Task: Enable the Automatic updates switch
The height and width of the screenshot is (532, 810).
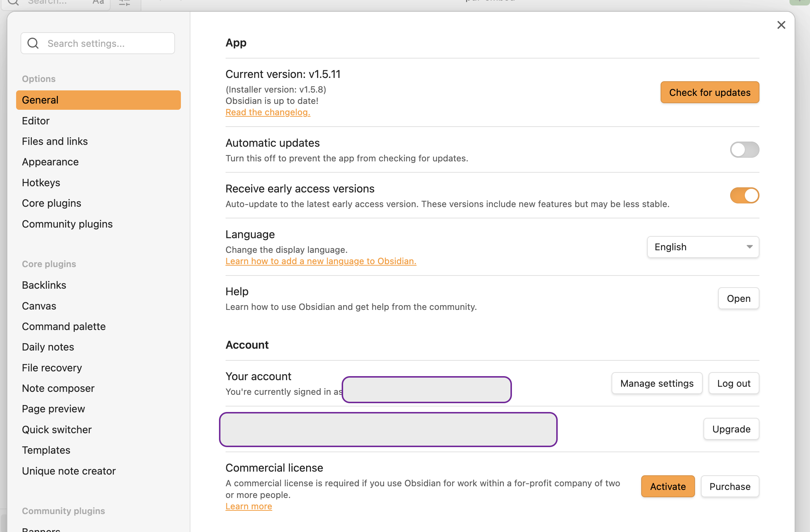Action: click(744, 150)
